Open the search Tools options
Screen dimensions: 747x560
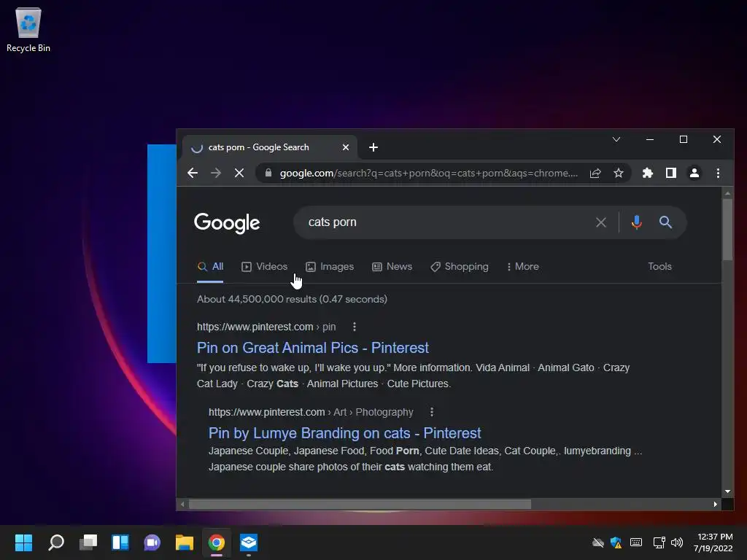click(659, 266)
